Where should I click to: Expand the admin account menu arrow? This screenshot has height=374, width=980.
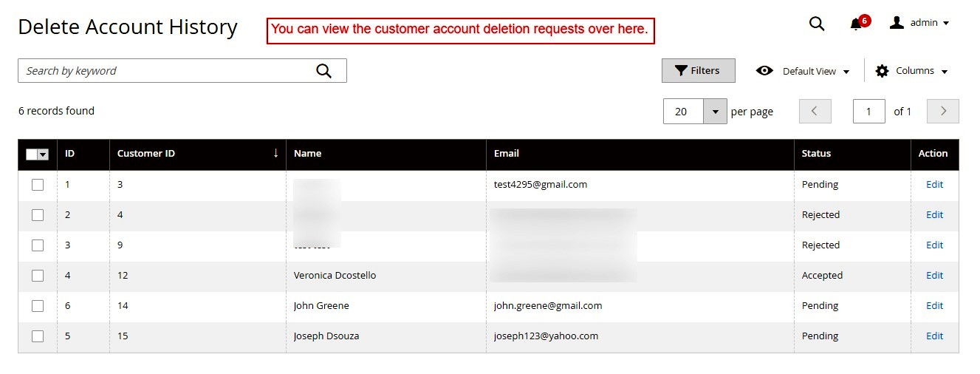tap(946, 24)
